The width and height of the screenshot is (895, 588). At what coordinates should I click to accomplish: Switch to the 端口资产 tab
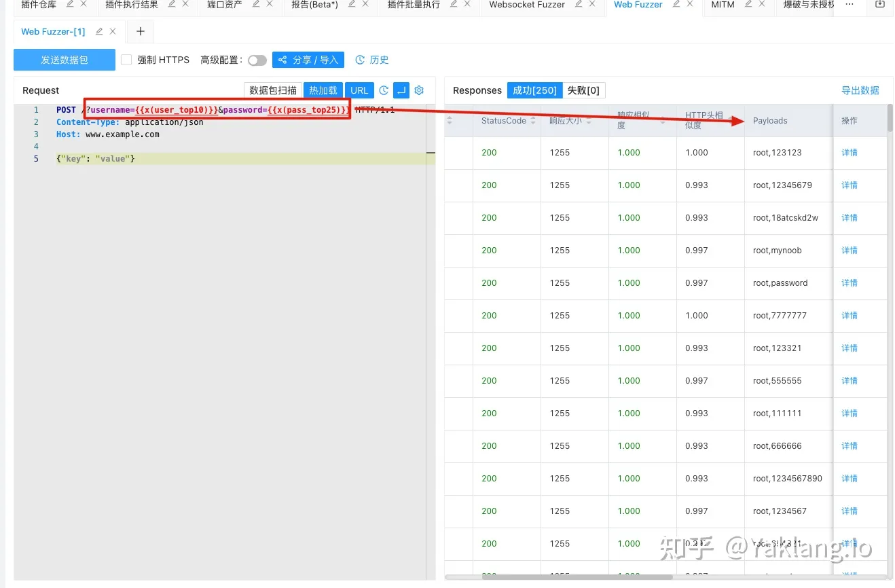225,4
